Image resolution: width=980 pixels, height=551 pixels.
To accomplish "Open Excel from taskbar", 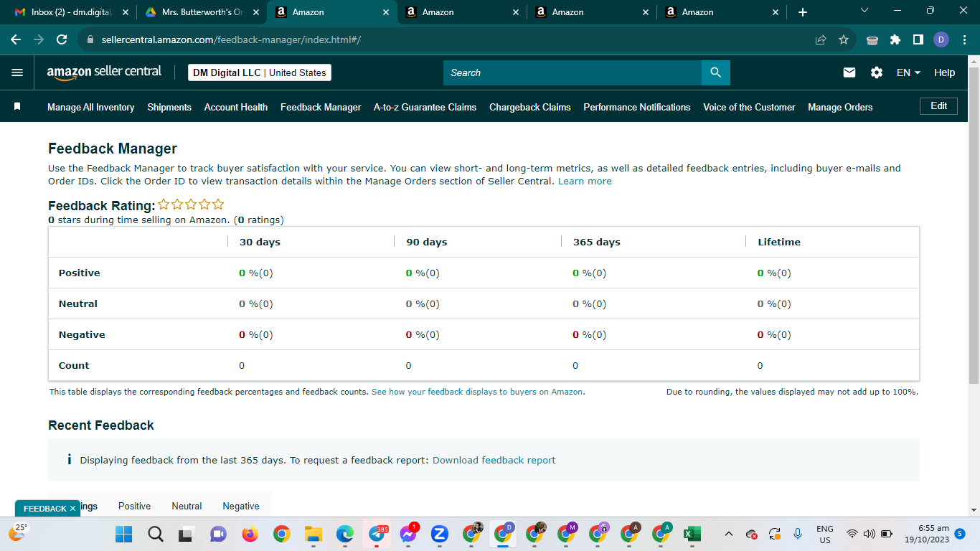I will (692, 534).
